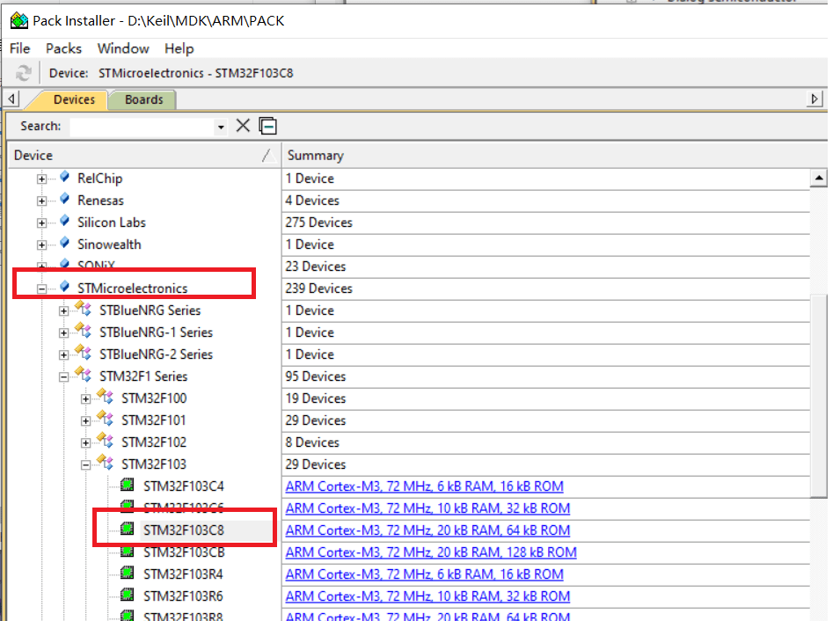
Task: Click the STMicroelectronics vendor diamond icon
Action: point(65,287)
